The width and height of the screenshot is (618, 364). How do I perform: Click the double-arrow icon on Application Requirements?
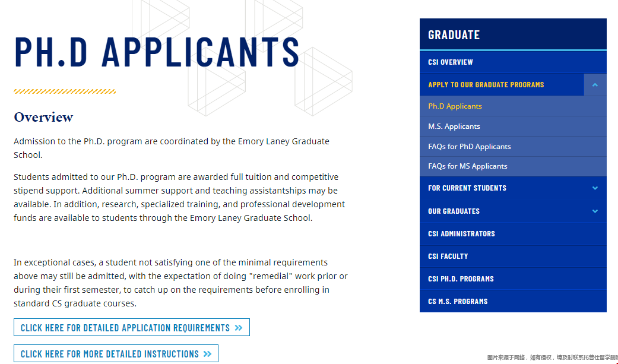point(239,328)
